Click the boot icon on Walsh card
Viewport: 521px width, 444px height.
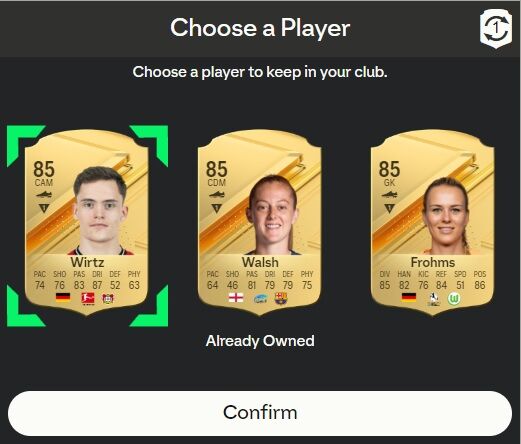click(216, 194)
